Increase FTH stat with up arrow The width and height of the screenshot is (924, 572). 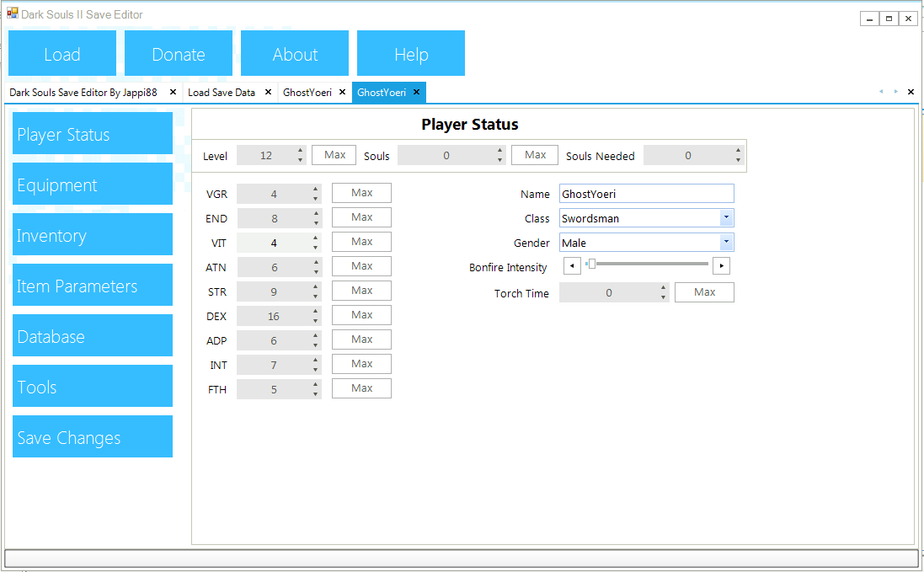point(316,384)
